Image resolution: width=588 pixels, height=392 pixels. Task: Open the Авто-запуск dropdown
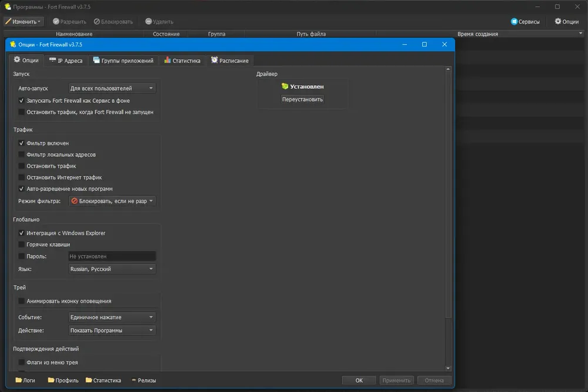coord(112,88)
